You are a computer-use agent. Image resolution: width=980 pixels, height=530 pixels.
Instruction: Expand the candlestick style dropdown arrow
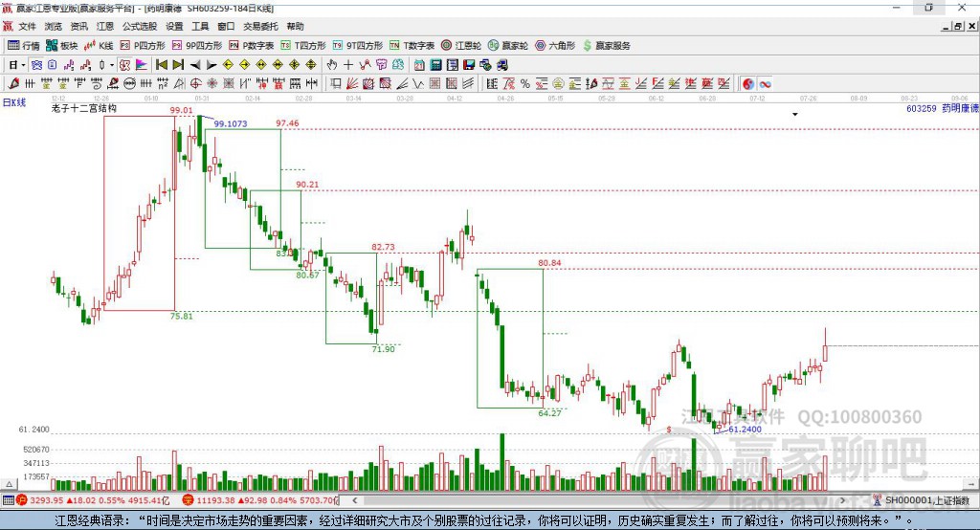pos(112,65)
